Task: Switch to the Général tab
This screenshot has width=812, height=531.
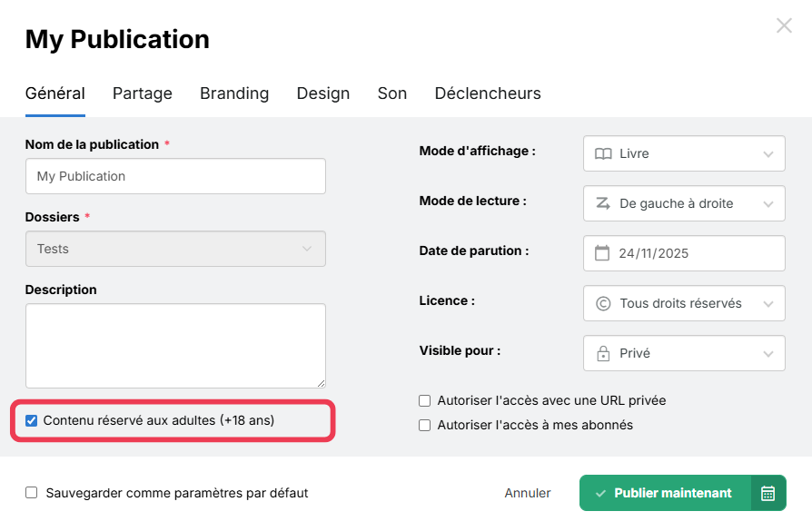Action: pos(54,93)
